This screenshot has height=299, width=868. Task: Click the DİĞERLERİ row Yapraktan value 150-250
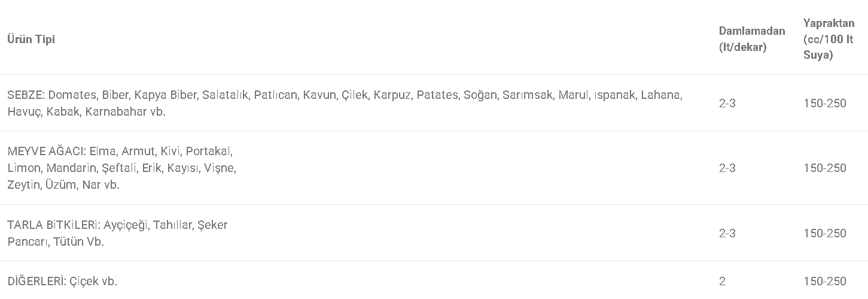point(825,281)
